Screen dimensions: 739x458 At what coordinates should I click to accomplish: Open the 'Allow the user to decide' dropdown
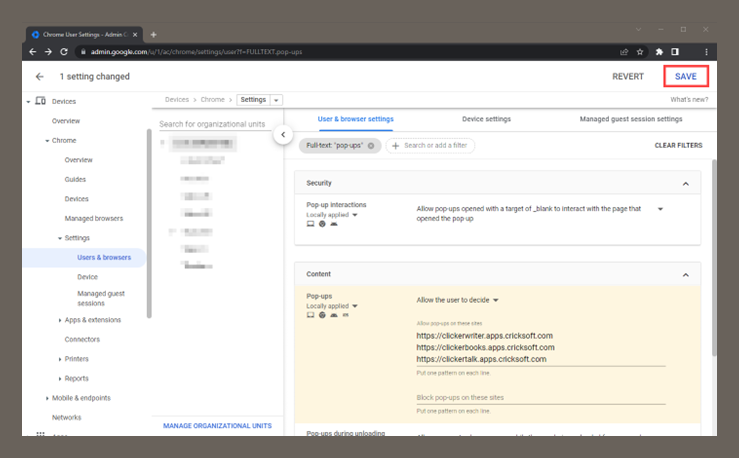[x=458, y=299]
